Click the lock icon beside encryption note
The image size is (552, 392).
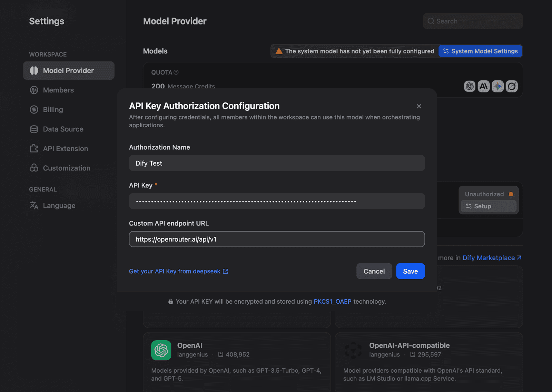coord(171,302)
